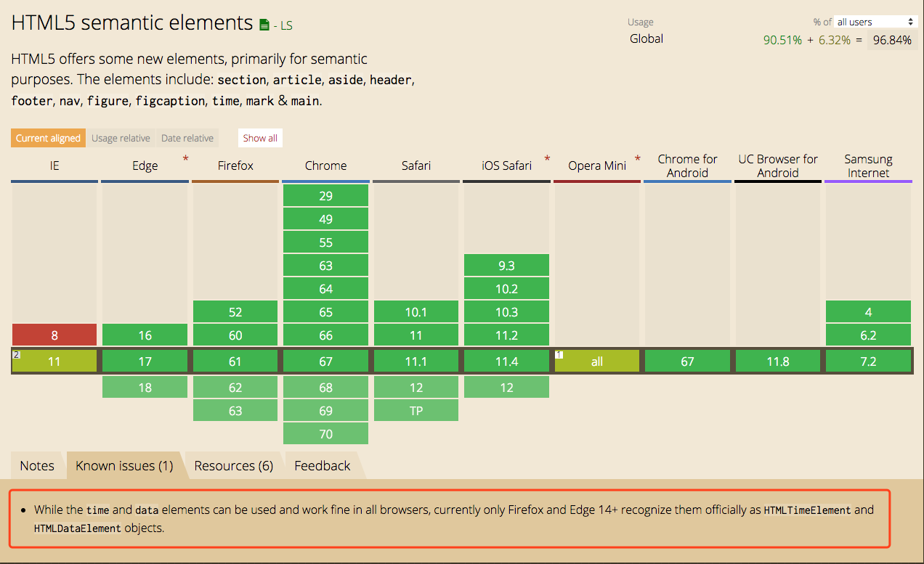
Task: Click the Samsung Internet 6.2 version cell
Action: point(868,335)
